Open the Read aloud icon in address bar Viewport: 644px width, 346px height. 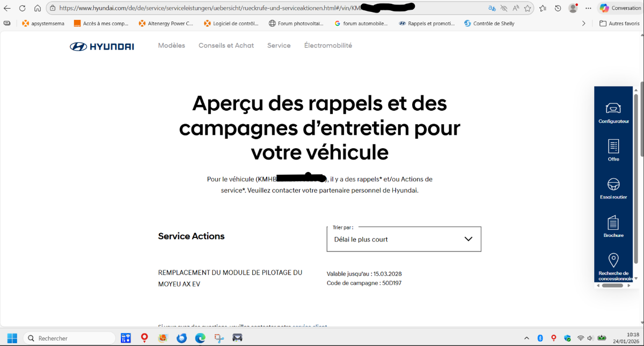[516, 8]
